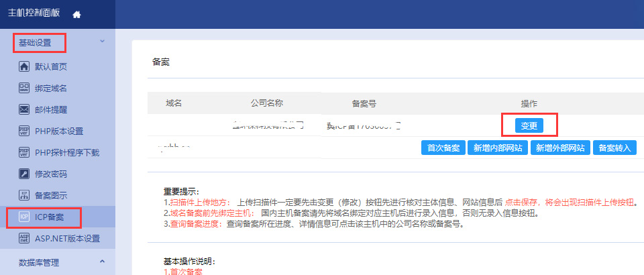Click the 变更 button
Screen dimensions: 644x275
point(529,125)
